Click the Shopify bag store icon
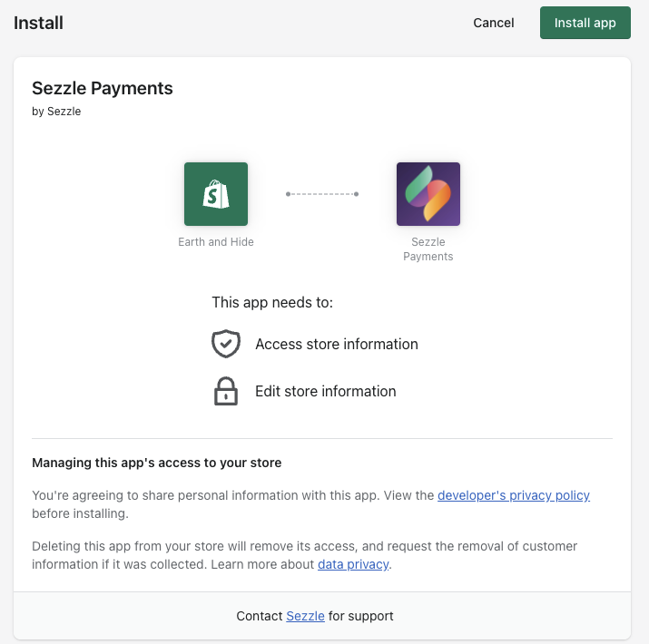Image resolution: width=649 pixels, height=644 pixels. 216,194
